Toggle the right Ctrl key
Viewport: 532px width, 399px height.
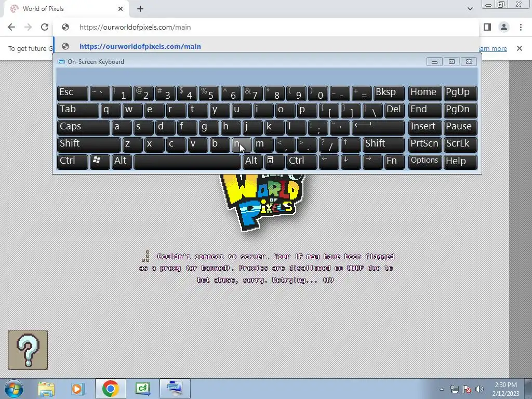[302, 162]
